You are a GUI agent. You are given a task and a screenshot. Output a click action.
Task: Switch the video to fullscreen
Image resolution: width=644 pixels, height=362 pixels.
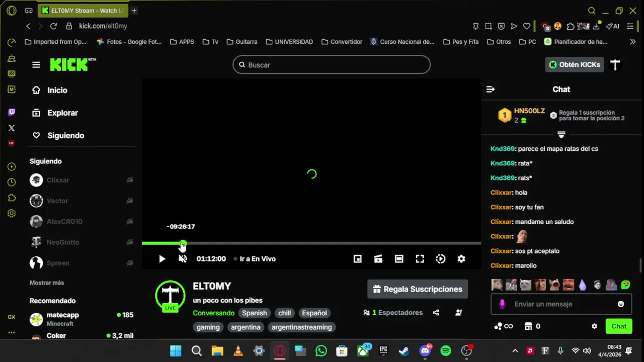(420, 259)
